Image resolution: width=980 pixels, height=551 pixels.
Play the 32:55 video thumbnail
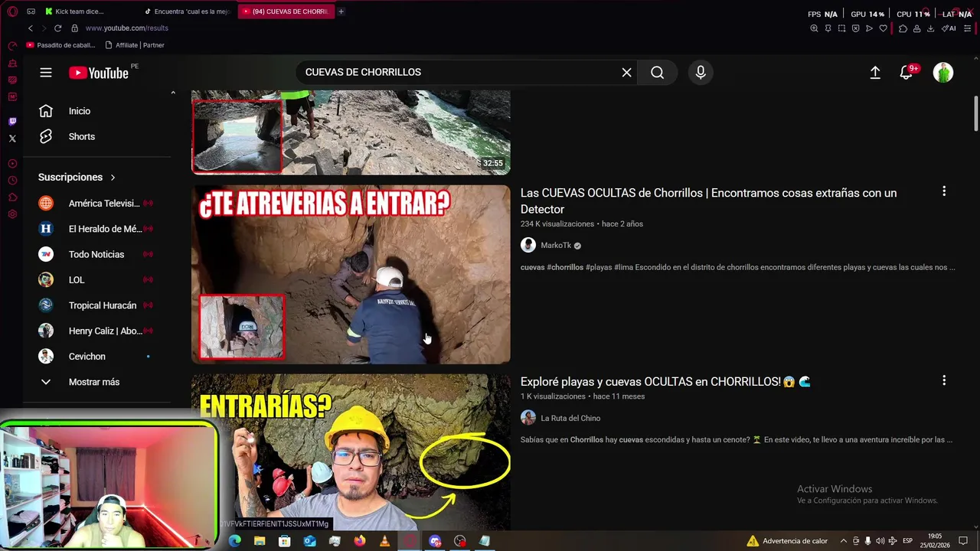click(351, 132)
